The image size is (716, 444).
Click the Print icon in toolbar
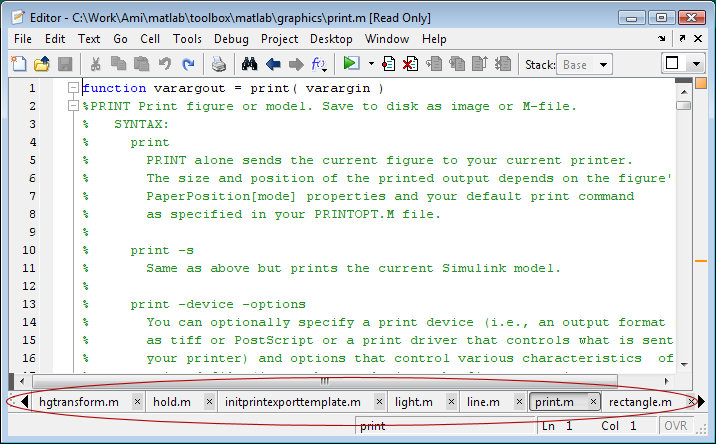[x=218, y=64]
